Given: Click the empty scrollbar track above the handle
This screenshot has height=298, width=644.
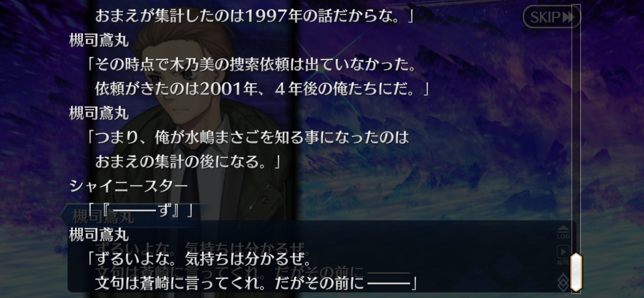Looking at the screenshot, I should 576,129.
